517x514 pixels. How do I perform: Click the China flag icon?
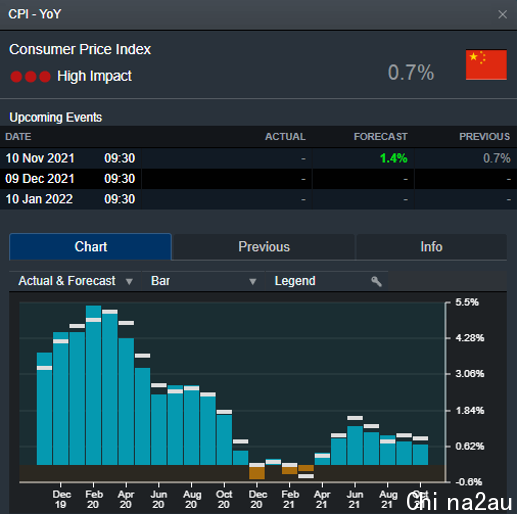click(486, 65)
